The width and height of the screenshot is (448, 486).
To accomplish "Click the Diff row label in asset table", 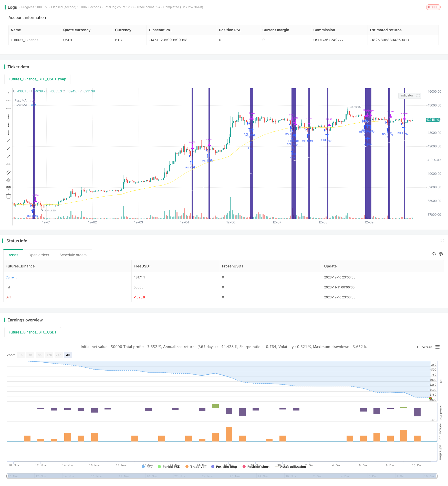I will coord(8,297).
